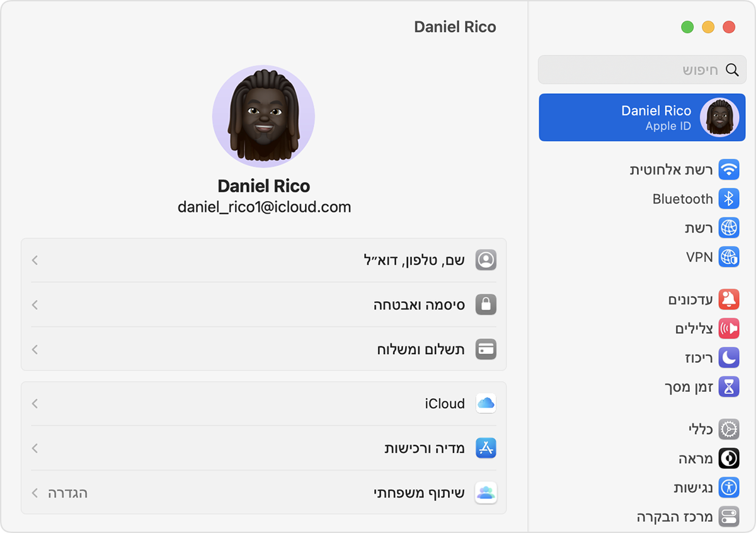The height and width of the screenshot is (533, 756).
Task: Open the Appearance icon in sidebar
Action: [x=729, y=459]
